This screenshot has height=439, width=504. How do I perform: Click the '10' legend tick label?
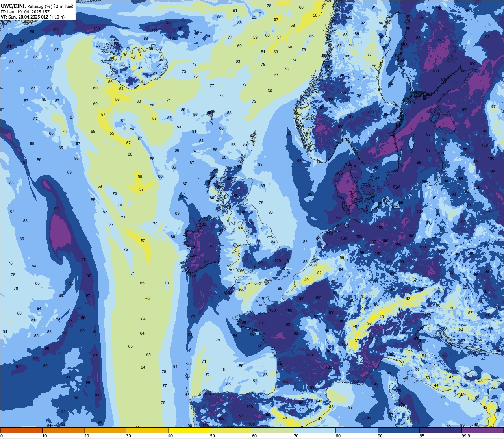tap(44, 436)
